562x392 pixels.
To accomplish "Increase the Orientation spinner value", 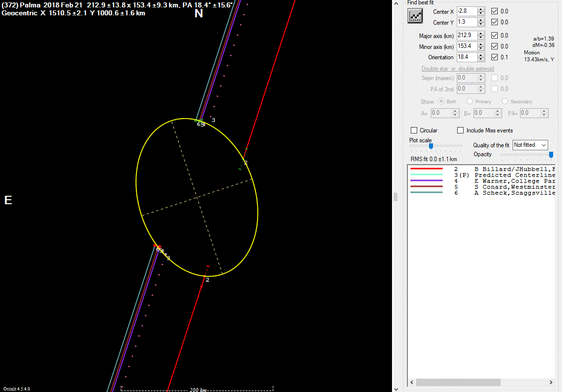I will (x=481, y=55).
